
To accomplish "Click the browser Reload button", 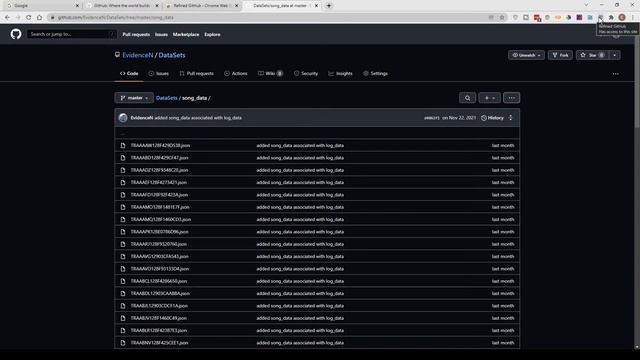I will (29, 18).
